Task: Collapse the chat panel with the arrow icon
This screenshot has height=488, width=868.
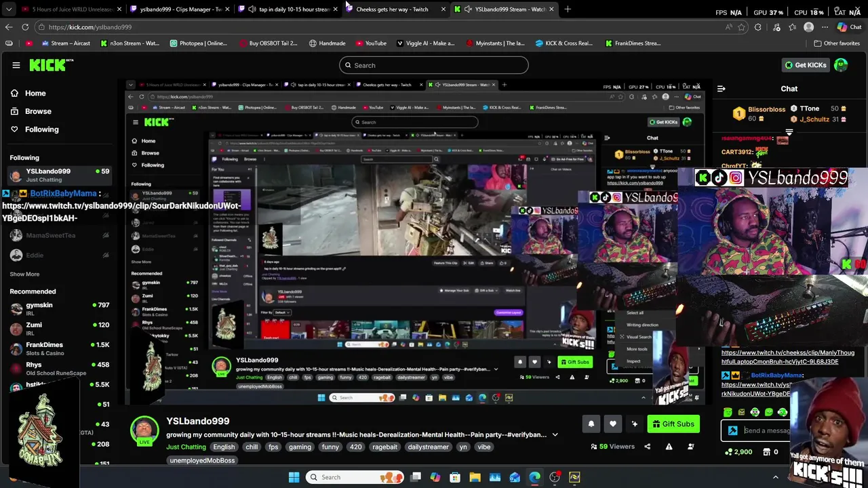Action: [x=721, y=89]
